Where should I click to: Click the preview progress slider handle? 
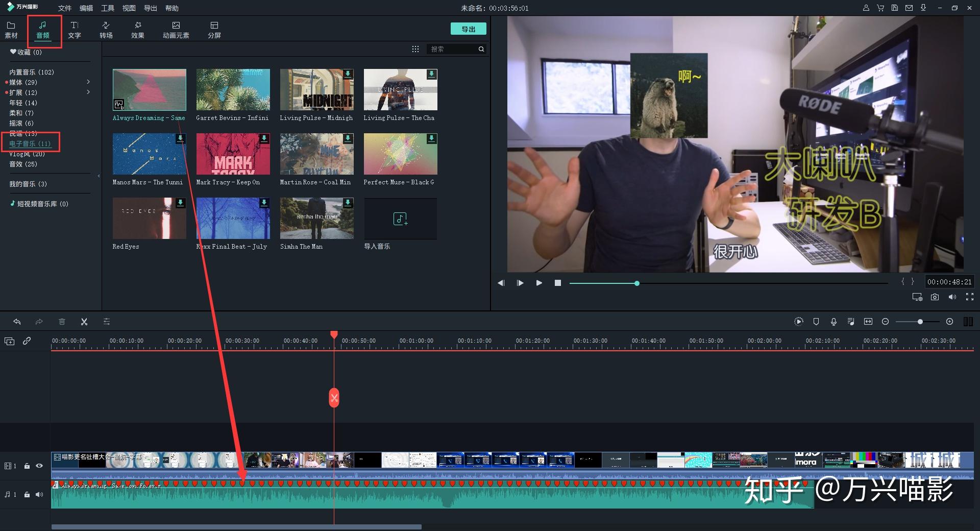point(637,283)
